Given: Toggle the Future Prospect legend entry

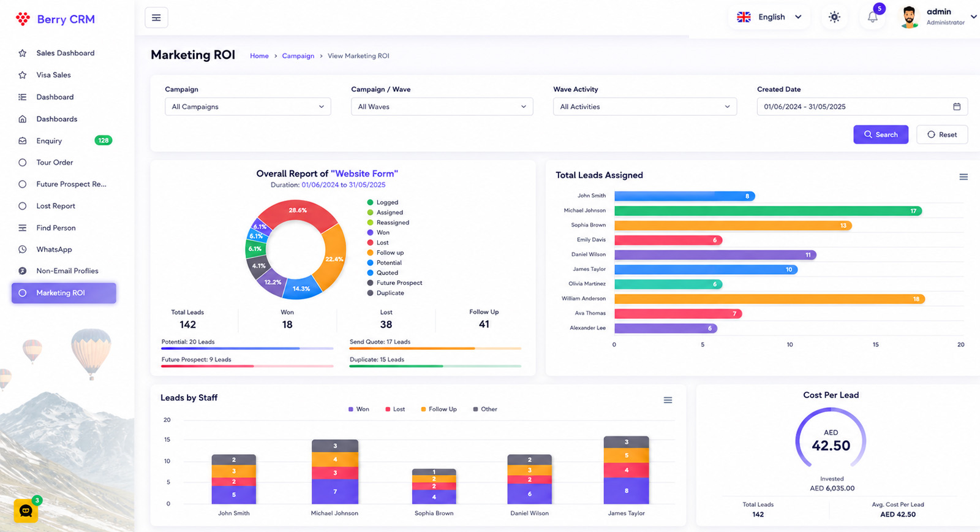Looking at the screenshot, I should [395, 283].
